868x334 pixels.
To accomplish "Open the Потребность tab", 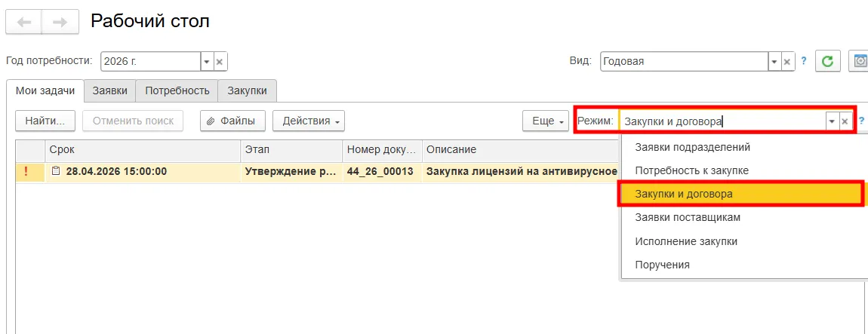I will coord(177,91).
